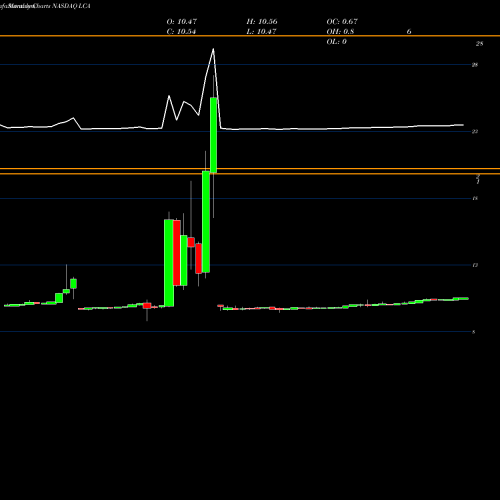
Task: Click the '12' price axis label
Action: tap(475, 265)
